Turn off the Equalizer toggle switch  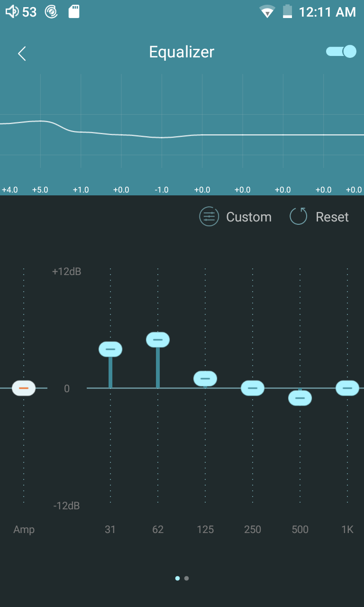click(x=341, y=51)
